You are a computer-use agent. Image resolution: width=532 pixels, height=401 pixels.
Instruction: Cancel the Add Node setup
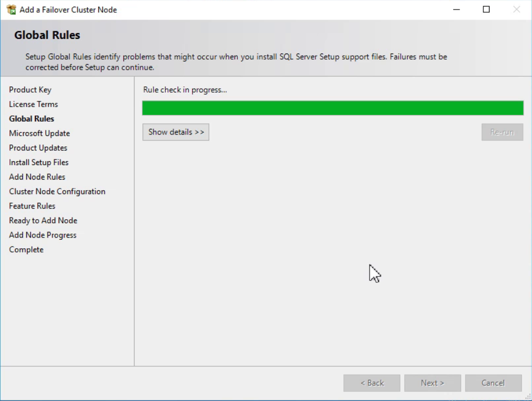tap(493, 383)
